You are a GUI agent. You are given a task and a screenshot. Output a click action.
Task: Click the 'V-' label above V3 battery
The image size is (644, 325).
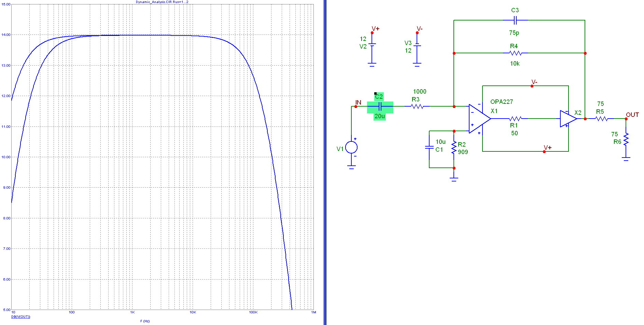420,29
